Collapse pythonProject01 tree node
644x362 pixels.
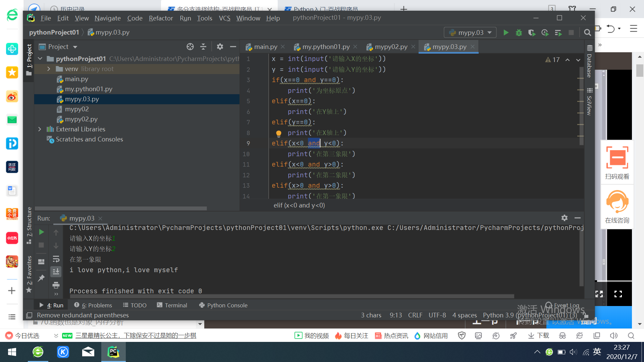[40, 59]
